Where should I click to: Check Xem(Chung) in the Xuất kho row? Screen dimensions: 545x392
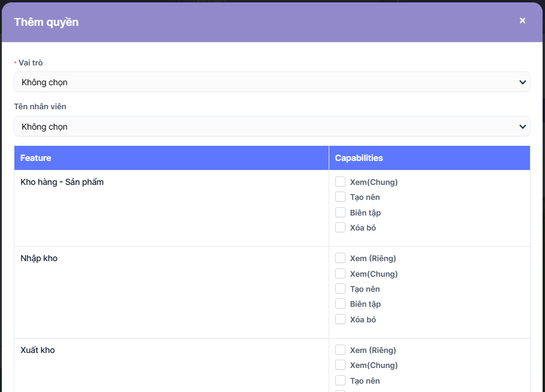click(341, 365)
